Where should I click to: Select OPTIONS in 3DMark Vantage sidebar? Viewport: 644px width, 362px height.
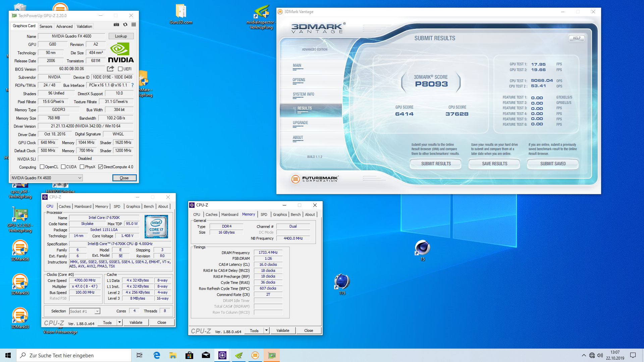[299, 80]
